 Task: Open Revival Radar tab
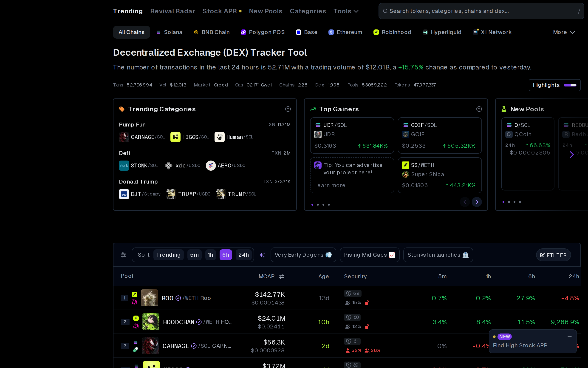(172, 11)
